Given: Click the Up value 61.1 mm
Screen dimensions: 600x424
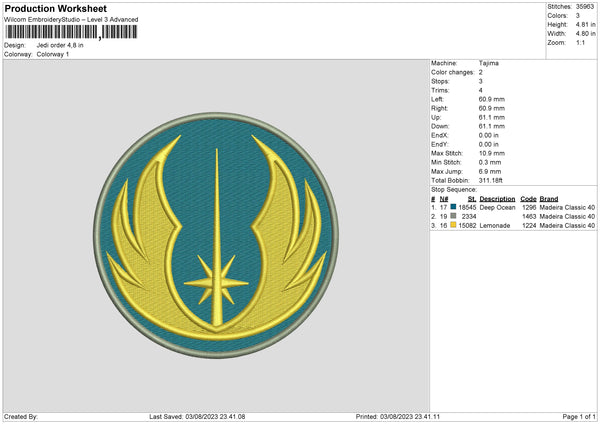Looking at the screenshot, I should pos(492,117).
